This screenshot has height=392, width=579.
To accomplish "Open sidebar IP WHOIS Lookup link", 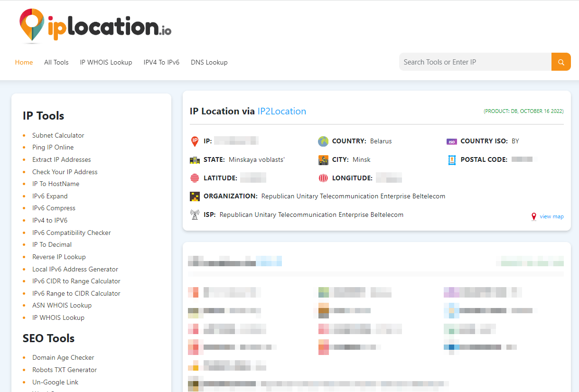I will pyautogui.click(x=58, y=317).
